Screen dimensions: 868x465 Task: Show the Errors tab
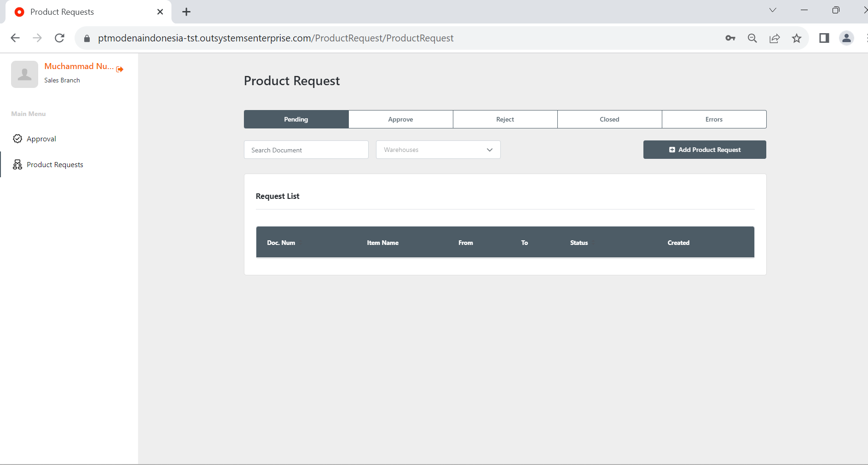(x=714, y=119)
